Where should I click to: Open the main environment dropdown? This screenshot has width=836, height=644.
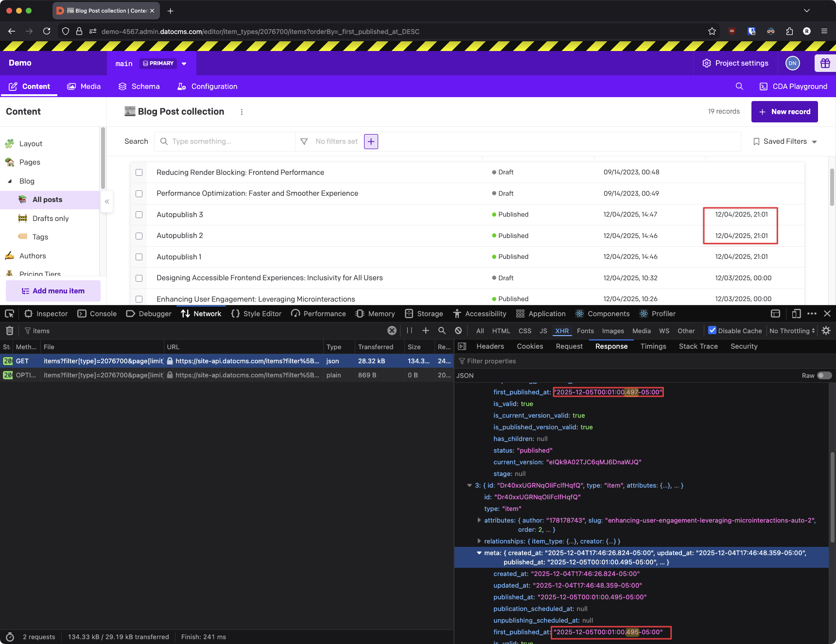184,64
